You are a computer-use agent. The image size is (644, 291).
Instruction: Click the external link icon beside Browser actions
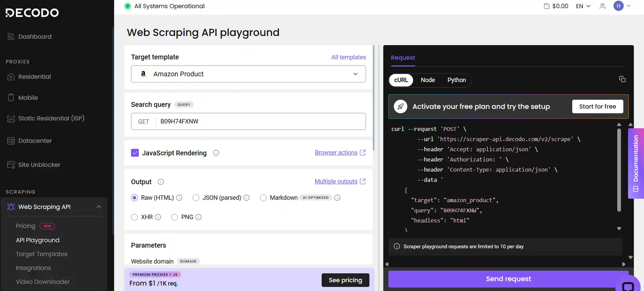(363, 153)
